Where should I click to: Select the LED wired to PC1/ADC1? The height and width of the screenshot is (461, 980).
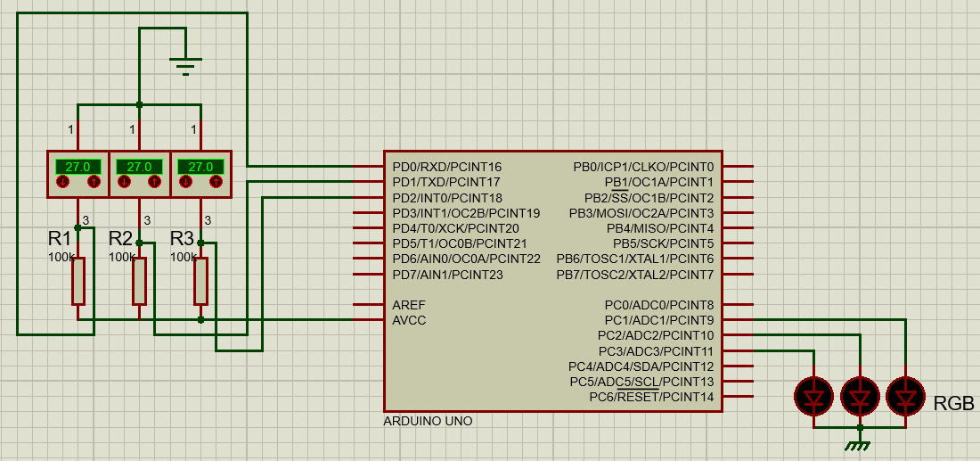pyautogui.click(x=906, y=397)
